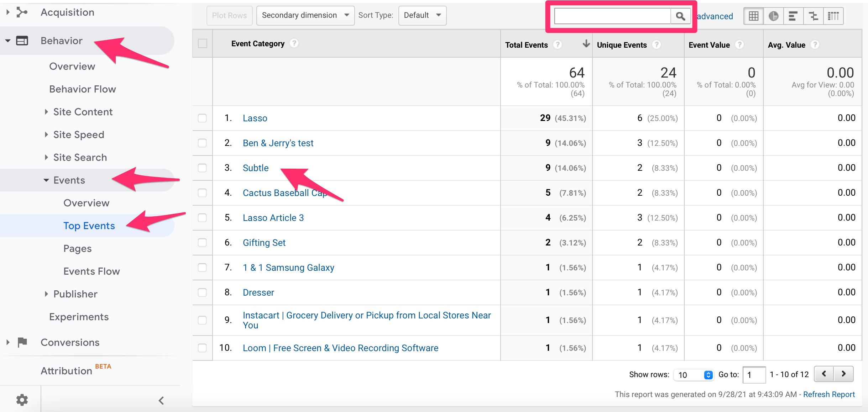Check the Subtle row checkbox
This screenshot has width=868, height=412.
(x=202, y=168)
